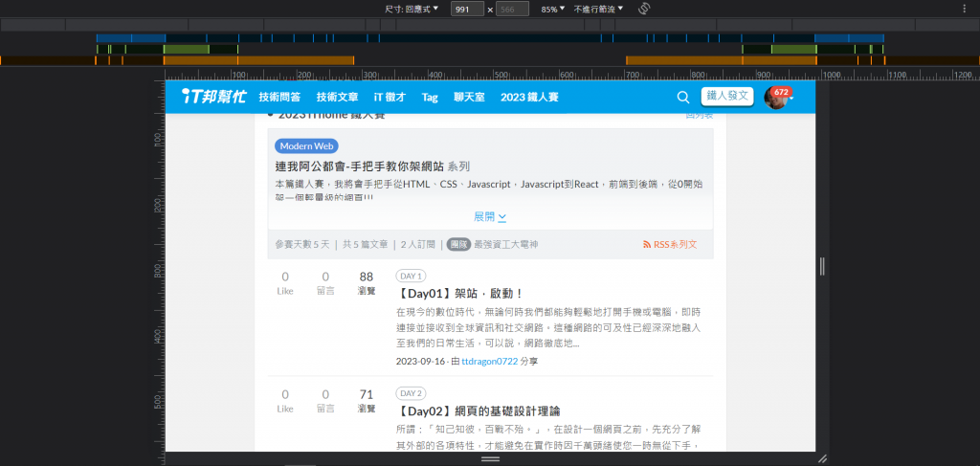The height and width of the screenshot is (466, 980).
Task: Open the 【Day01】架站．啟動！ article
Action: 459,294
